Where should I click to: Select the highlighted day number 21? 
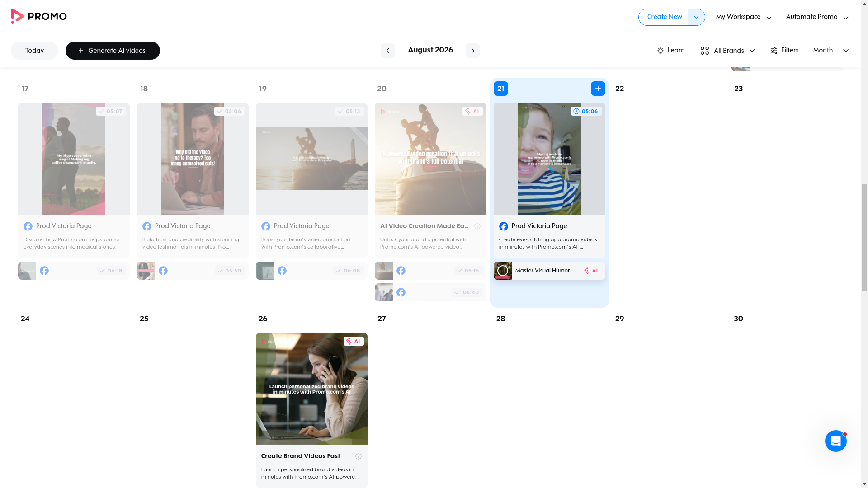501,89
